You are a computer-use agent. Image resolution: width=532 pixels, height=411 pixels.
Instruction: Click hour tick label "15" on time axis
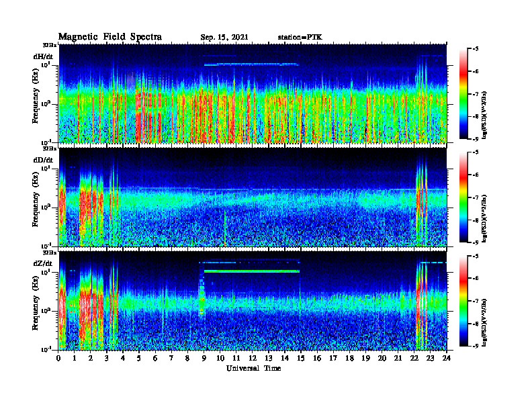coord(301,359)
